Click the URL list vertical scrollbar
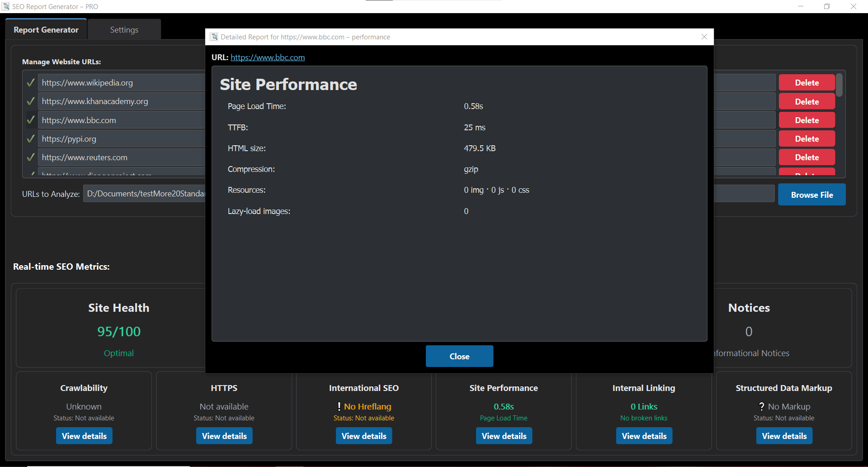 (x=839, y=86)
